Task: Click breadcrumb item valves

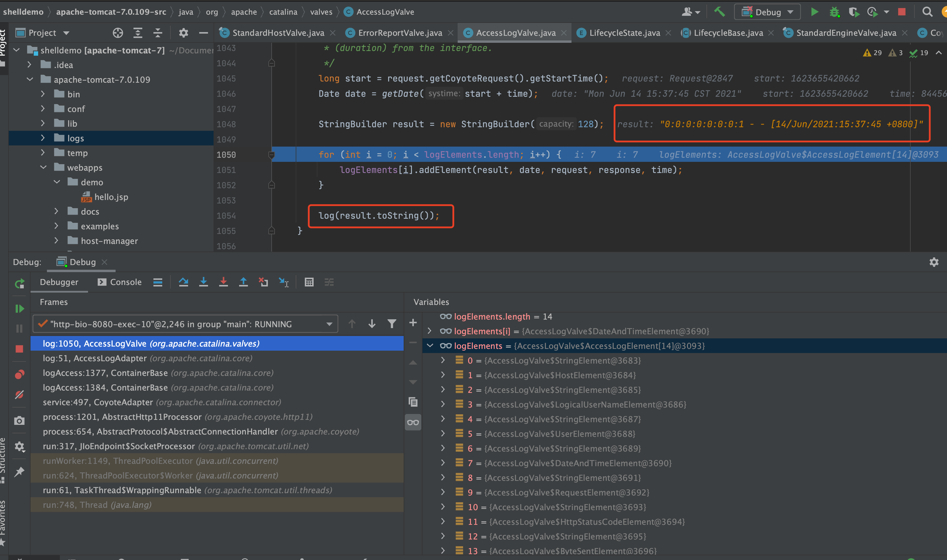Action: point(321,12)
